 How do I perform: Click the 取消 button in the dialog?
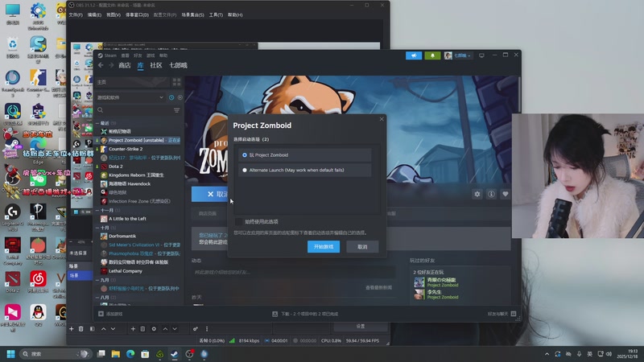coord(362,247)
